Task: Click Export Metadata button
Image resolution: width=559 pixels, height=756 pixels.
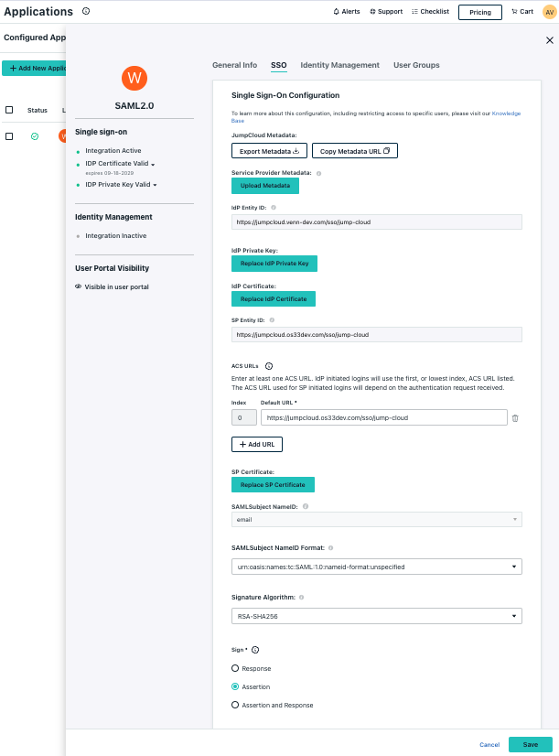Action: point(269,151)
